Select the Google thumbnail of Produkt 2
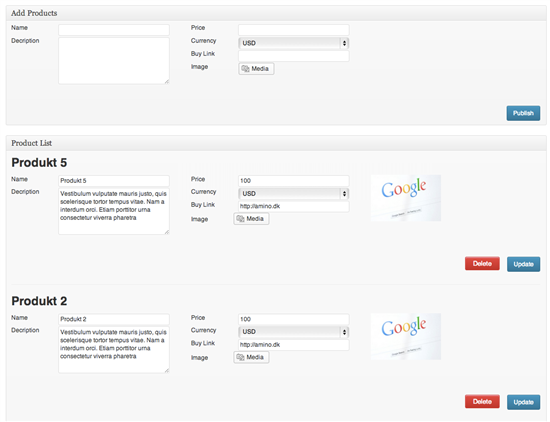 pyautogui.click(x=406, y=336)
